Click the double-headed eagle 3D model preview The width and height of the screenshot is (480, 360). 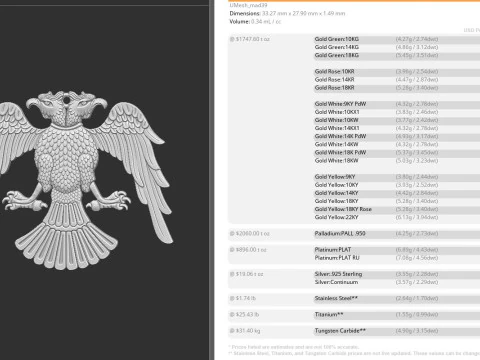(x=86, y=180)
